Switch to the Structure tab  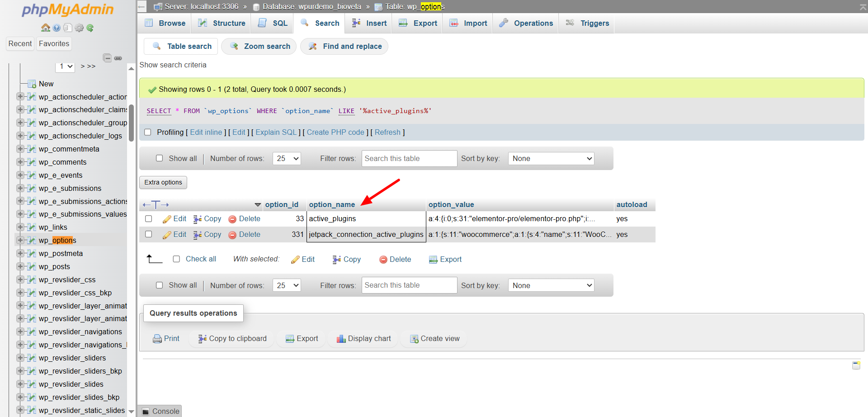tap(222, 24)
